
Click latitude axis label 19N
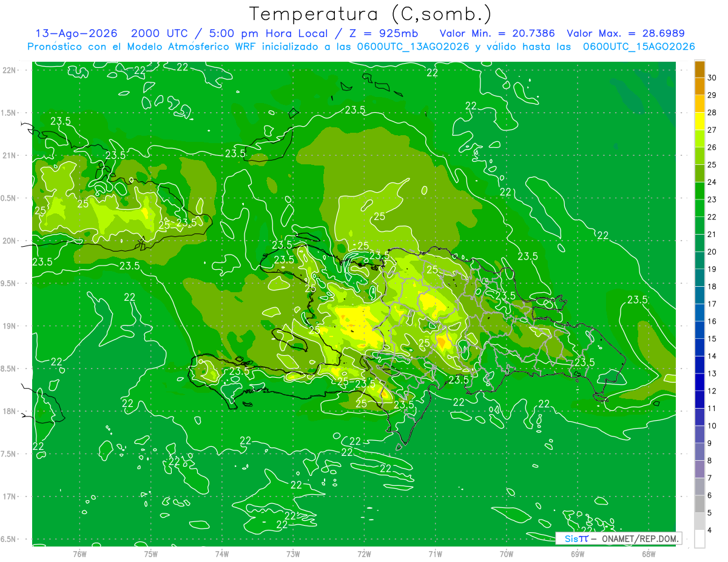(x=9, y=326)
